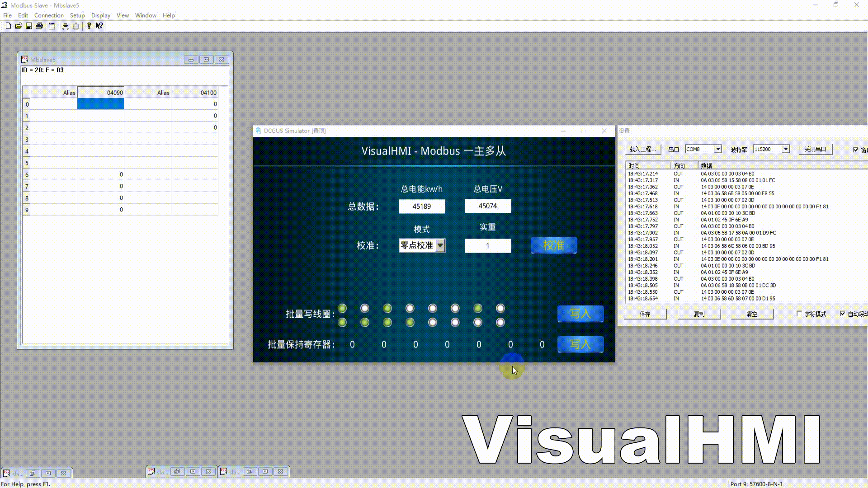Image resolution: width=868 pixels, height=488 pixels.
Task: Toggle the 字符模式 checkbox
Action: tap(799, 314)
